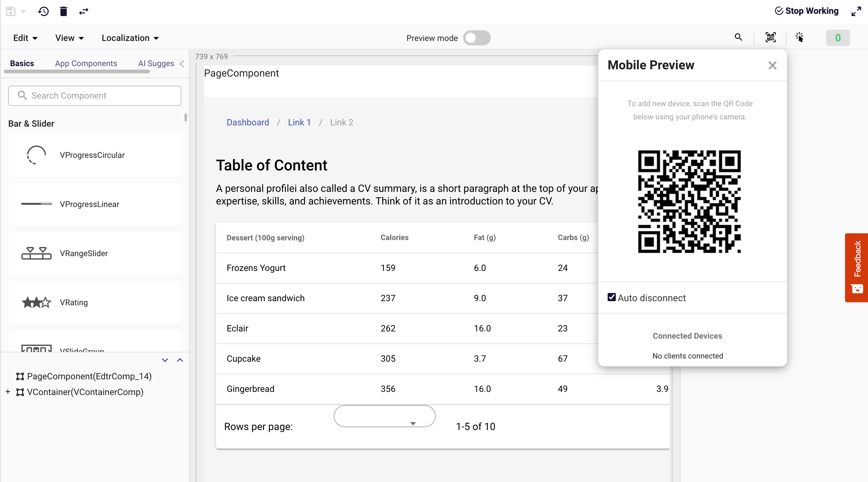Click the Search Component input field
The image size is (868, 482).
point(95,96)
